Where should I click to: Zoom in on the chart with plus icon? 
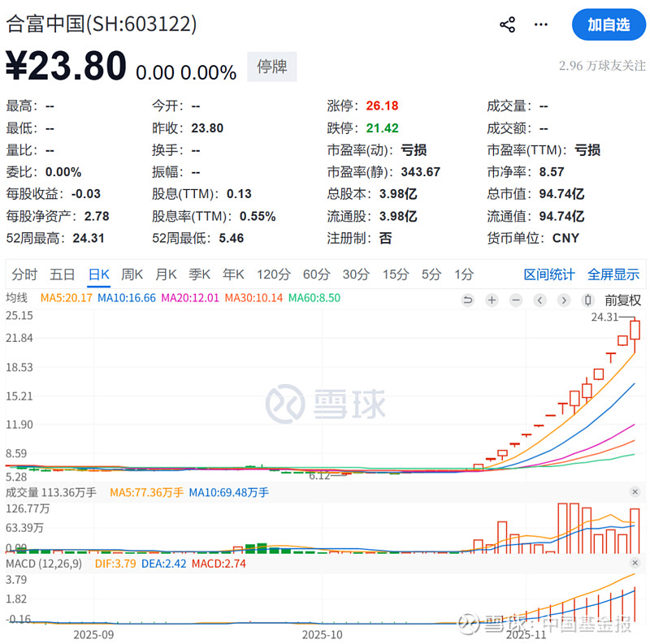click(492, 300)
